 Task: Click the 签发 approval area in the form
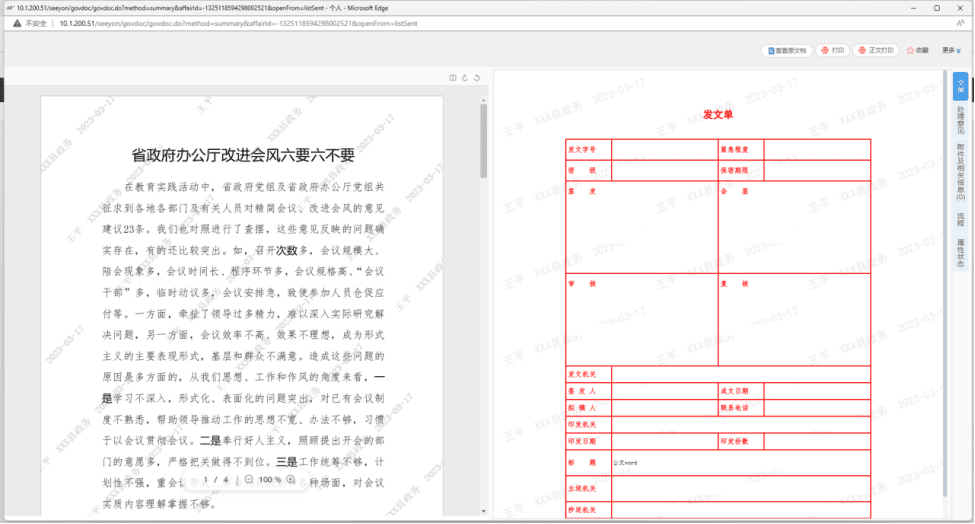(x=642, y=227)
